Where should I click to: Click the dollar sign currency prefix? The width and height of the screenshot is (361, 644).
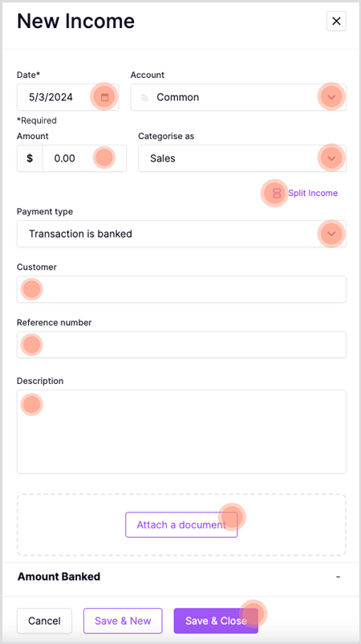click(x=30, y=158)
